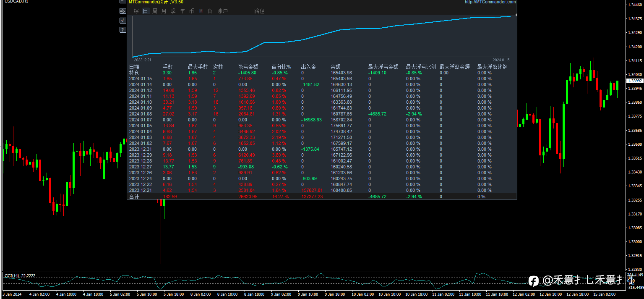Click the MTCommander统计 ,V3.50 panel title
This screenshot has width=644, height=299.
tap(156, 2)
